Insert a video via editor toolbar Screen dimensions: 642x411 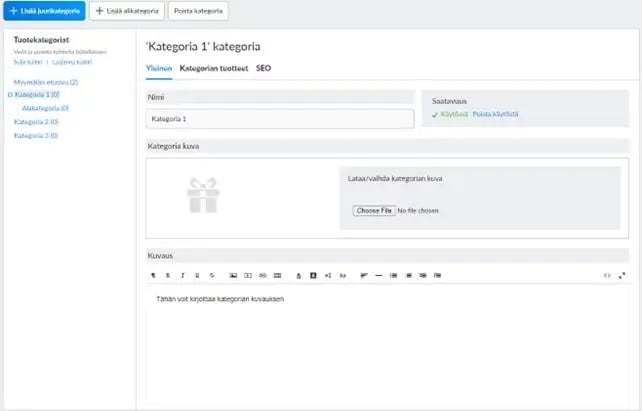[x=248, y=276]
